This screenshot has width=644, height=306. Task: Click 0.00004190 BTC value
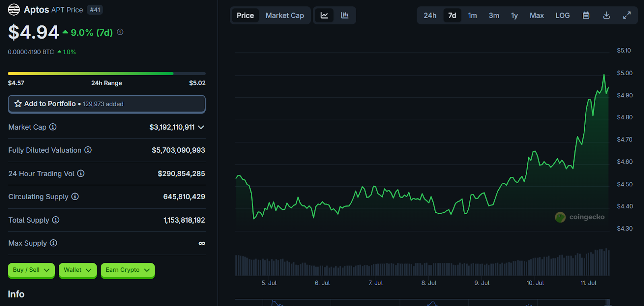pyautogui.click(x=31, y=52)
